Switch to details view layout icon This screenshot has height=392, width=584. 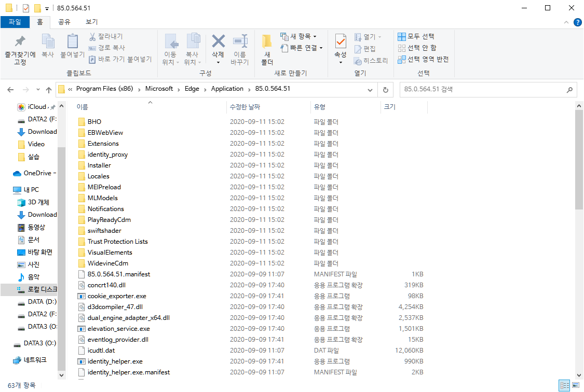pos(565,385)
